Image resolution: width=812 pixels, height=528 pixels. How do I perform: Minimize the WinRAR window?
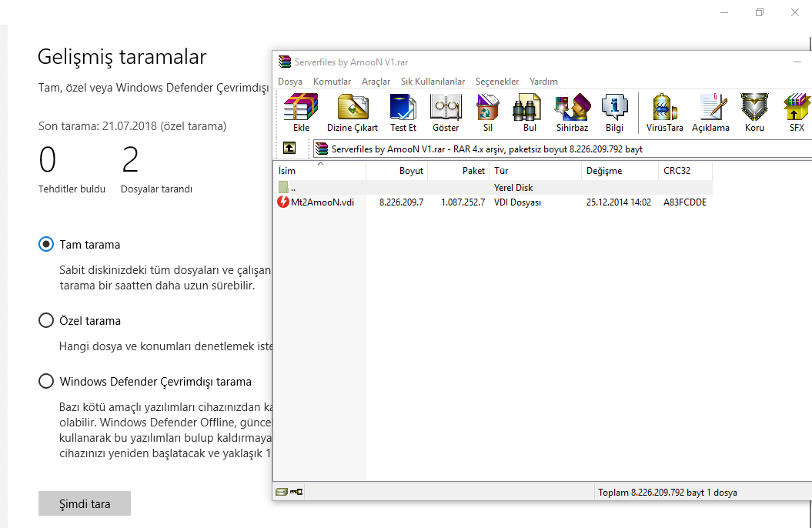(797, 62)
